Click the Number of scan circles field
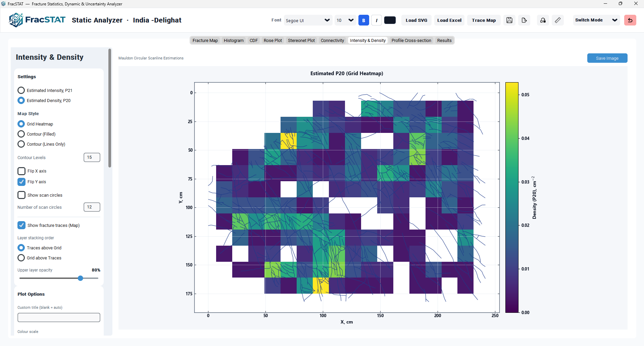 [92, 207]
